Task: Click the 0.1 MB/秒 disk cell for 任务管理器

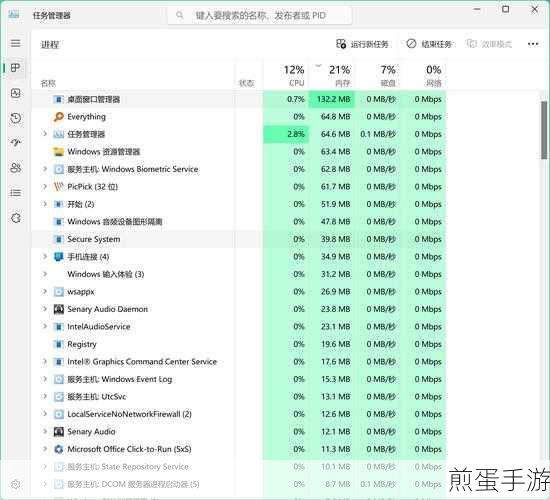Action: [377, 134]
